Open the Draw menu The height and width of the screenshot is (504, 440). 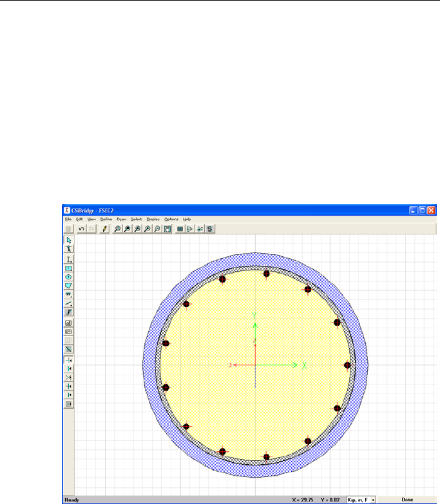click(x=122, y=219)
